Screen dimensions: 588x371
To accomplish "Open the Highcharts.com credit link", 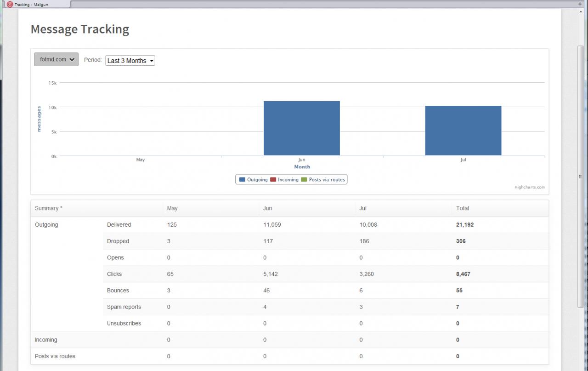I will click(529, 187).
